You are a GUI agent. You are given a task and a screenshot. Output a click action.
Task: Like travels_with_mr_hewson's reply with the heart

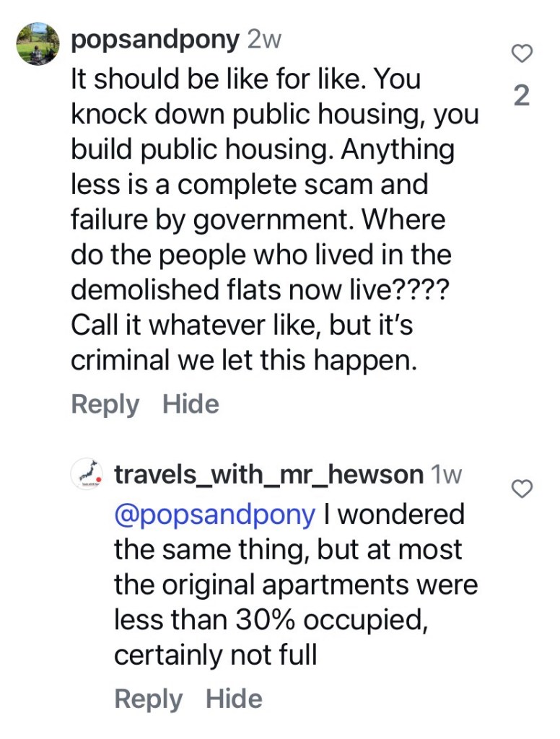coord(522,489)
